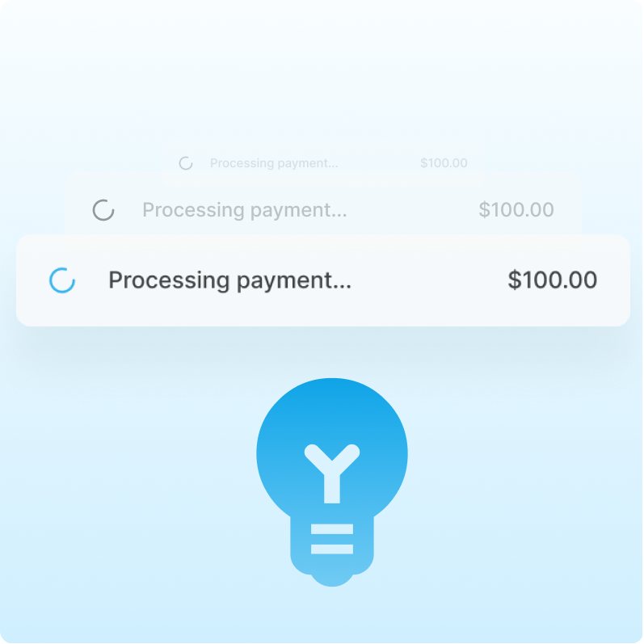Click the upper stripe on the bulb base
Screen dimensions: 644x644
[332, 529]
